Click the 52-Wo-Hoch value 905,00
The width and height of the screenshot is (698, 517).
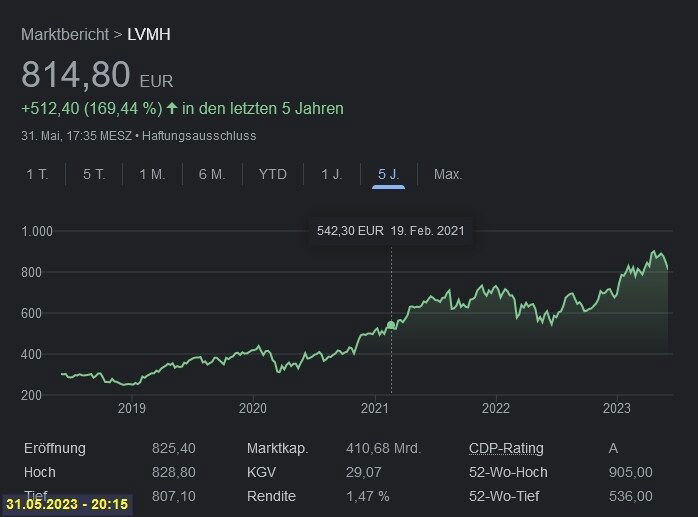point(630,472)
